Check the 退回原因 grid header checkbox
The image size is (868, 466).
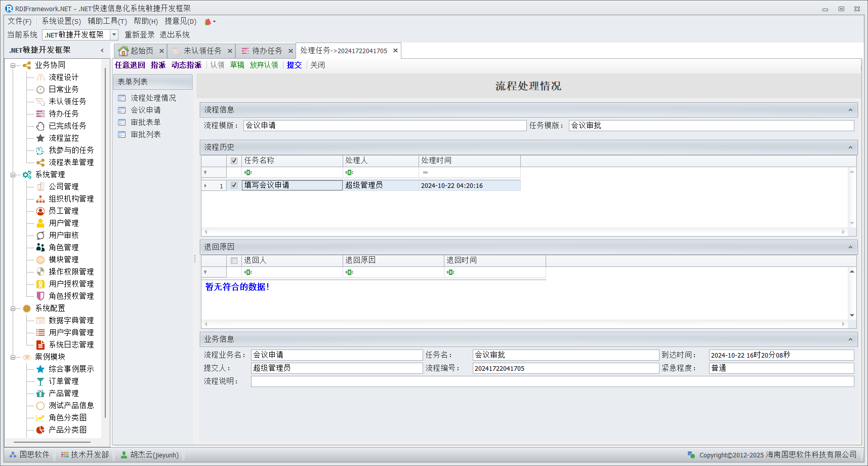[x=234, y=260]
